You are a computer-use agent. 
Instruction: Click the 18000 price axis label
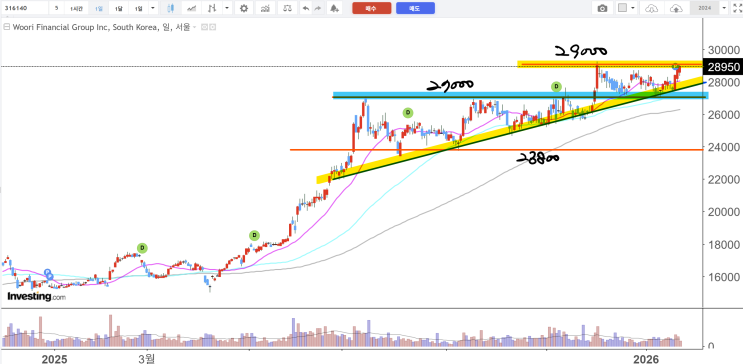point(723,245)
